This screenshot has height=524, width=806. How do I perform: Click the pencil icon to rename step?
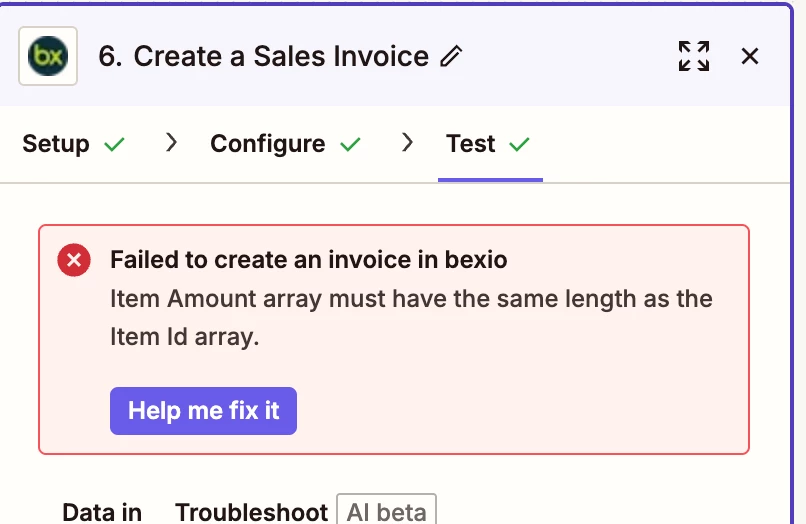[451, 56]
